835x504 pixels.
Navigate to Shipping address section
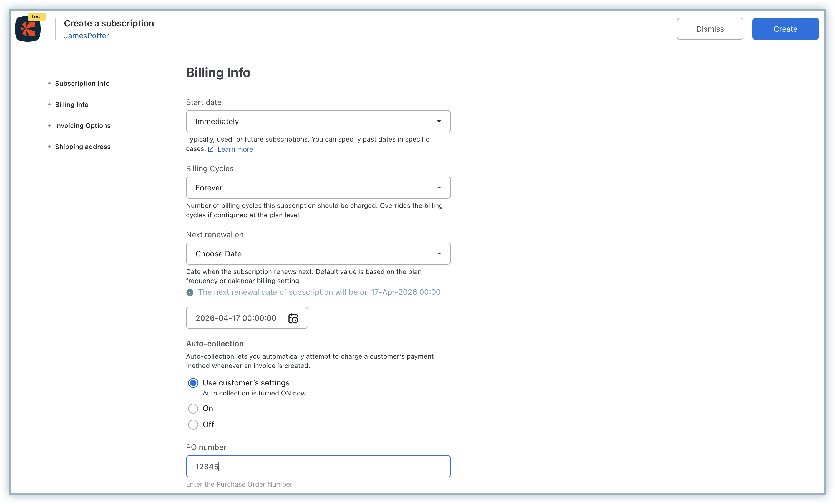click(x=83, y=147)
